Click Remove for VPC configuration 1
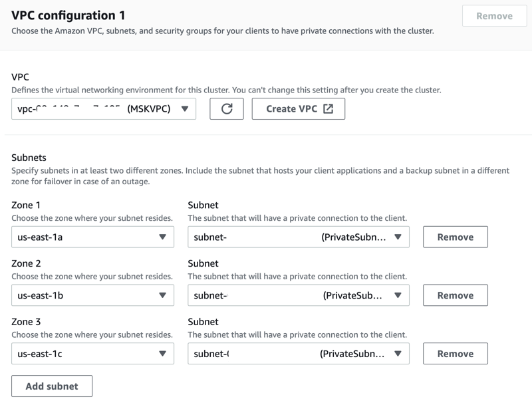This screenshot has height=401, width=532. [494, 15]
